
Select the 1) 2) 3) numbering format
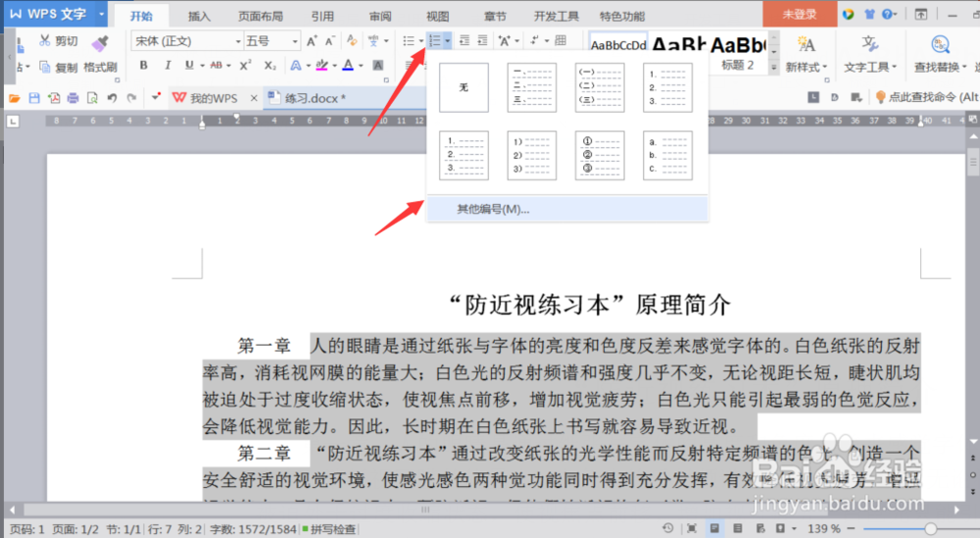531,156
